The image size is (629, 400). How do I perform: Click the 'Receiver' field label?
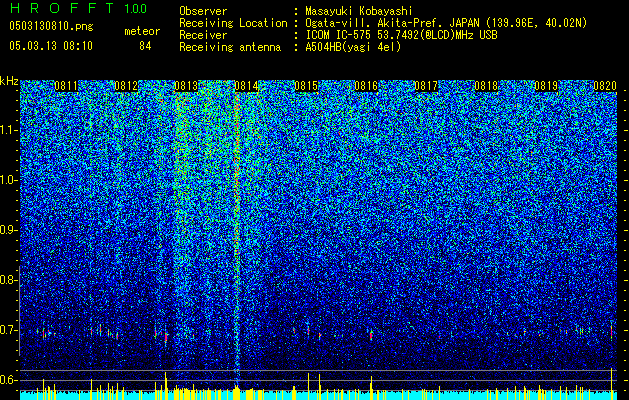coord(203,35)
